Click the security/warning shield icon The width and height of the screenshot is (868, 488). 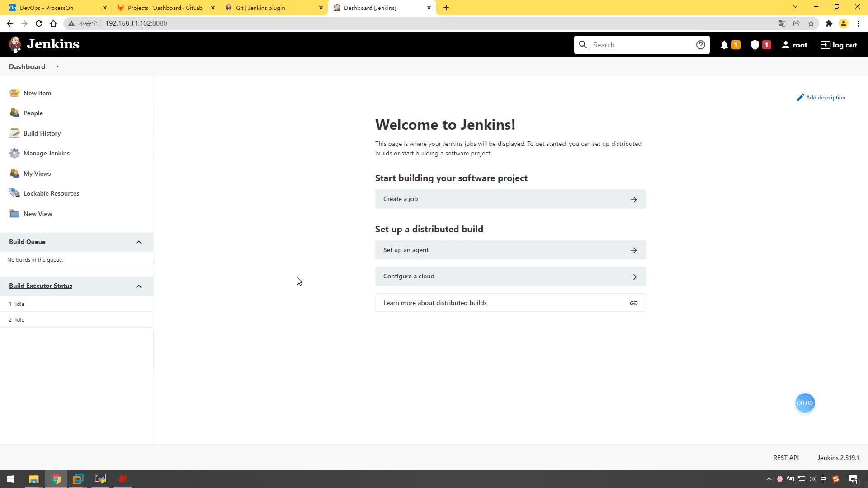point(755,45)
